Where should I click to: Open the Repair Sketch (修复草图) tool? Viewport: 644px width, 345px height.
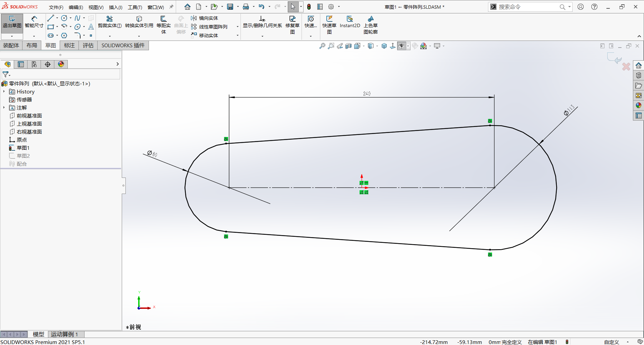click(292, 25)
